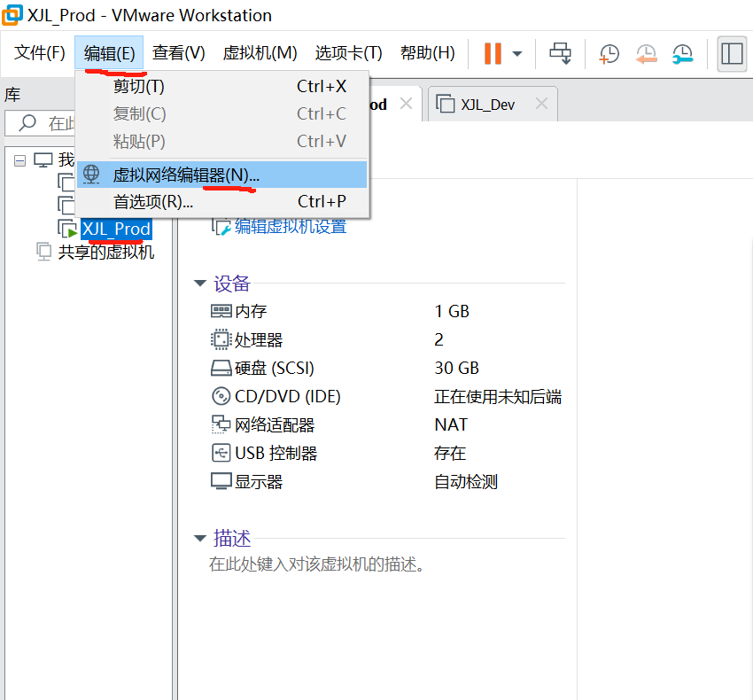753x700 pixels.
Task: Open the power options dropdown arrow
Action: pos(517,54)
